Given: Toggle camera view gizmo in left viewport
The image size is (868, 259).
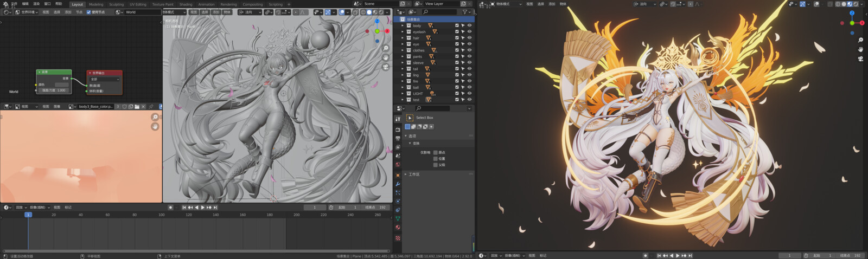Looking at the screenshot, I should click(x=386, y=67).
